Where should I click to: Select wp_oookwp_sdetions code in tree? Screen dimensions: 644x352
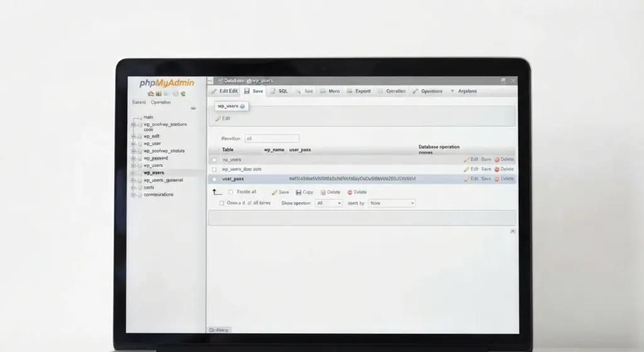[165, 127]
